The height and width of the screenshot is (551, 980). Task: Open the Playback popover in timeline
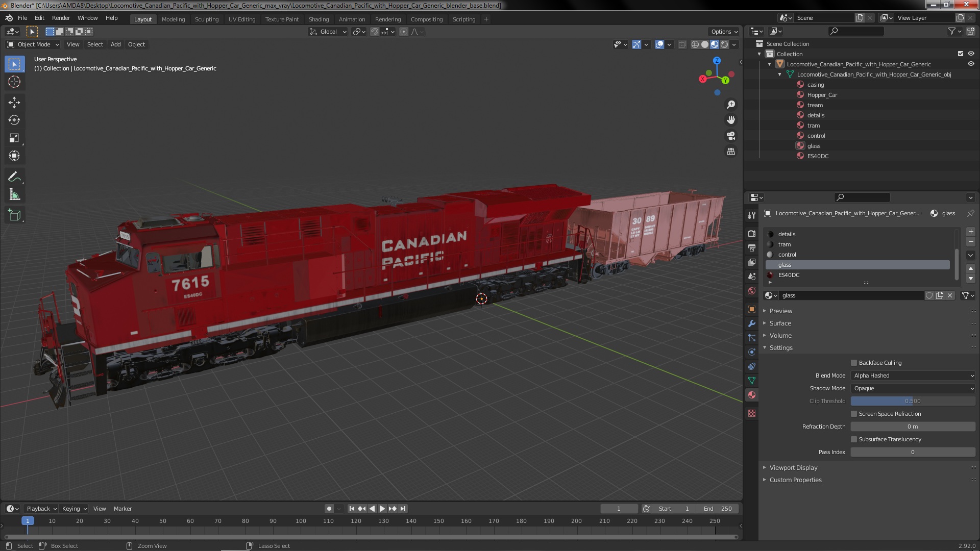(41, 509)
